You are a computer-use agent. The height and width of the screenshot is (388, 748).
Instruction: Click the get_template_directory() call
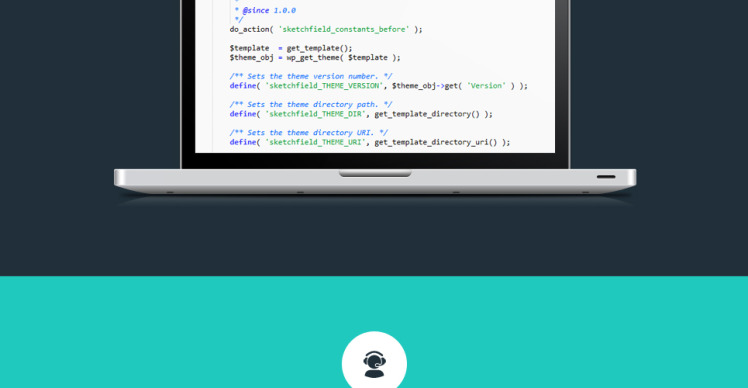[x=427, y=114]
